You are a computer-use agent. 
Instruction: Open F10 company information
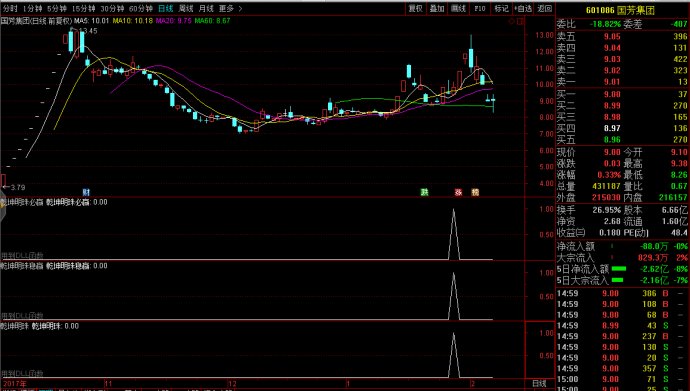point(480,8)
